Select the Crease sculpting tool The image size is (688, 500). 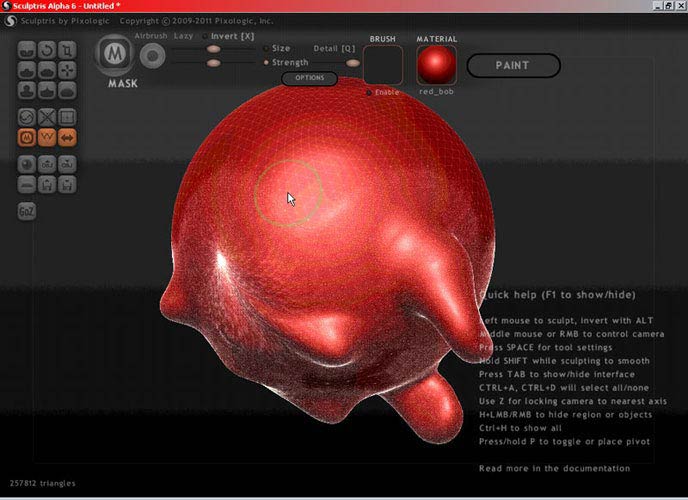28,49
